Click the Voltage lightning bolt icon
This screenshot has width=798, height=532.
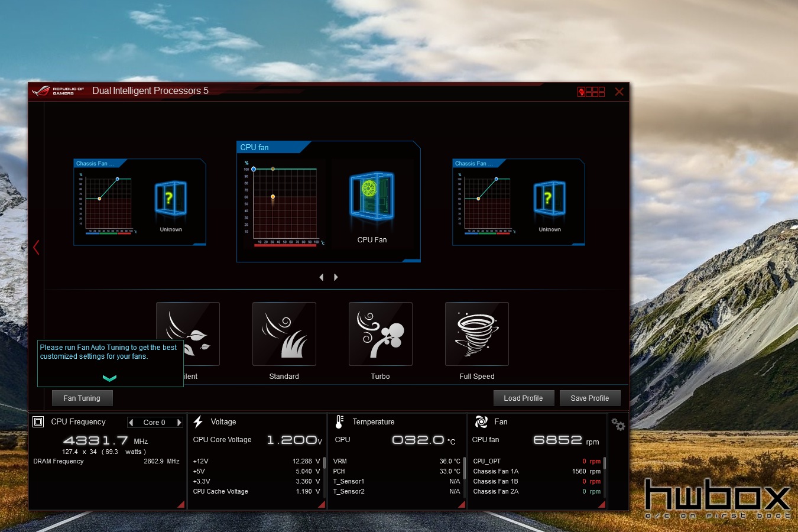click(198, 421)
